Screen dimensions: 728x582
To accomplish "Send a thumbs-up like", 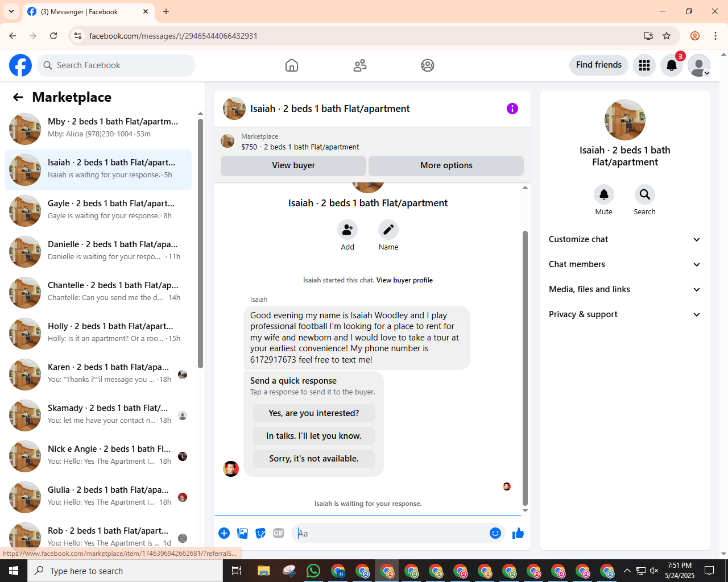I will 518,533.
